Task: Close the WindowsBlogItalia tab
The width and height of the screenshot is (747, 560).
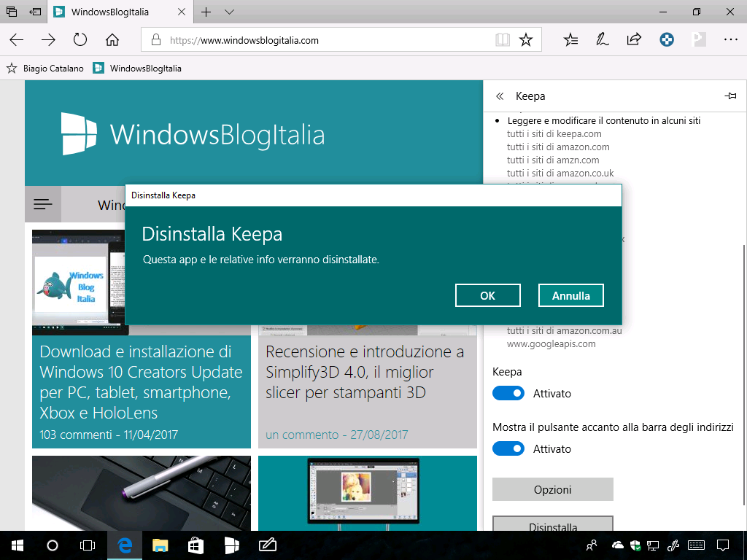Action: 182,12
